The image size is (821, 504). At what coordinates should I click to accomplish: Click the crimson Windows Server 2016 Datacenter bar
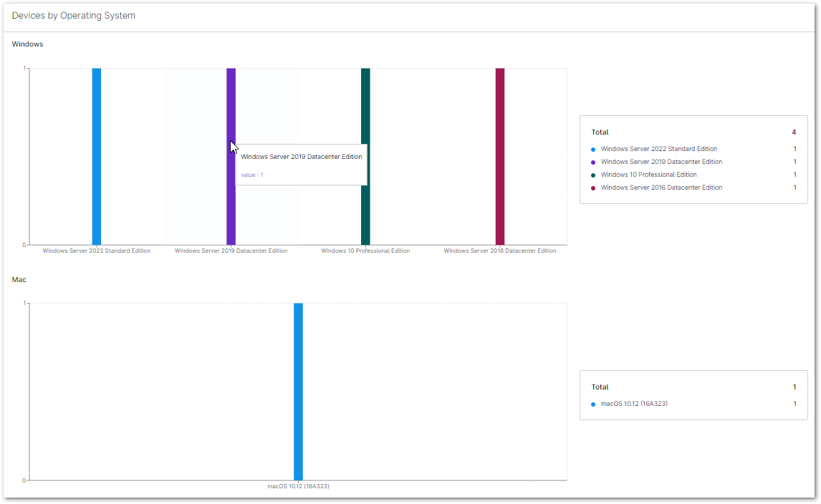500,156
